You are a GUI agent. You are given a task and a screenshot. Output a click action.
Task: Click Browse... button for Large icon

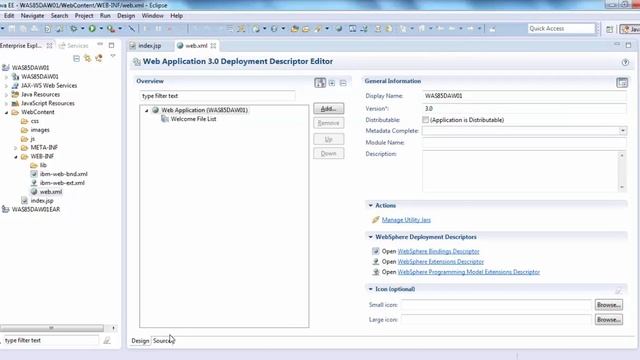[x=609, y=320]
